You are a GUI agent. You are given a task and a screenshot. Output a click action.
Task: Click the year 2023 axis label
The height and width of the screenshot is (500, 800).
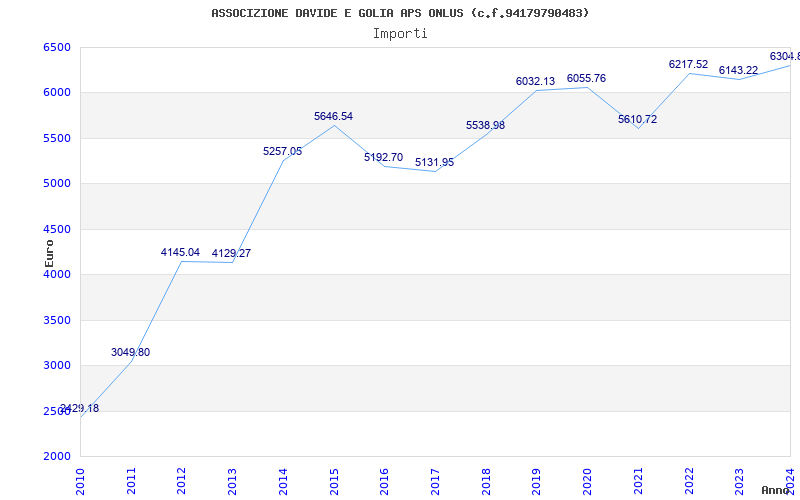(x=739, y=481)
